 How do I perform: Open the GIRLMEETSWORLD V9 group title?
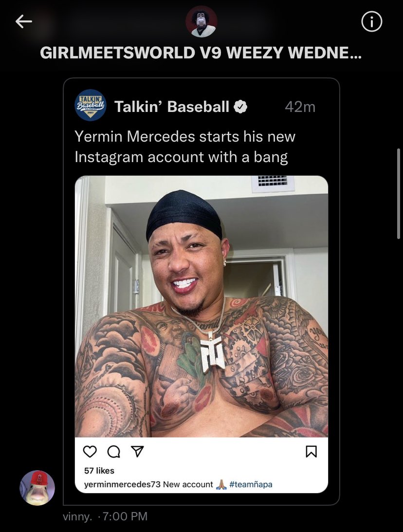(201, 53)
